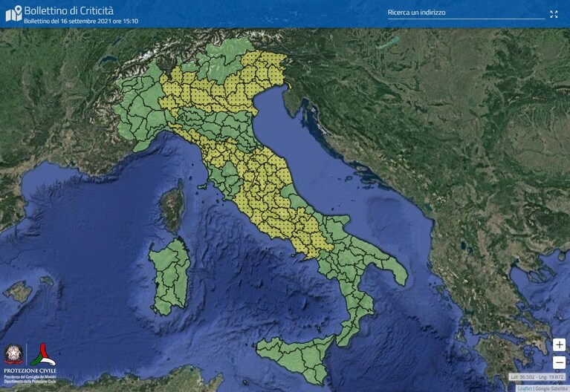Select the green Calabria zone on map
The width and height of the screenshot is (570, 392).
354,313
